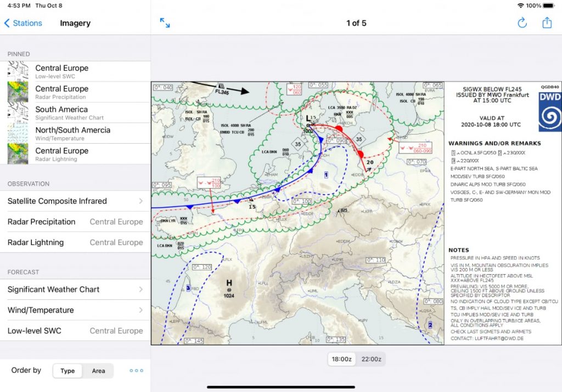Tap the DWD logo on the chart

pos(550,112)
